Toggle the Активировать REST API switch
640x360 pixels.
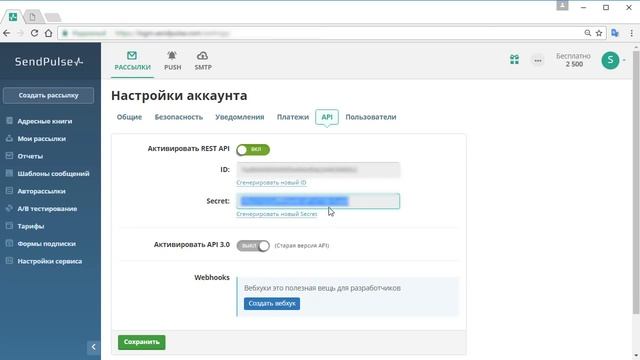pos(253,150)
